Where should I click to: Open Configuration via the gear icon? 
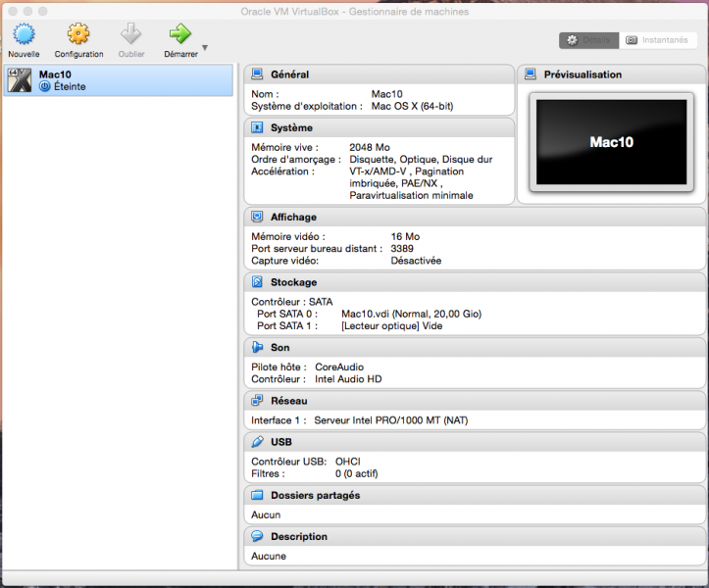point(78,34)
